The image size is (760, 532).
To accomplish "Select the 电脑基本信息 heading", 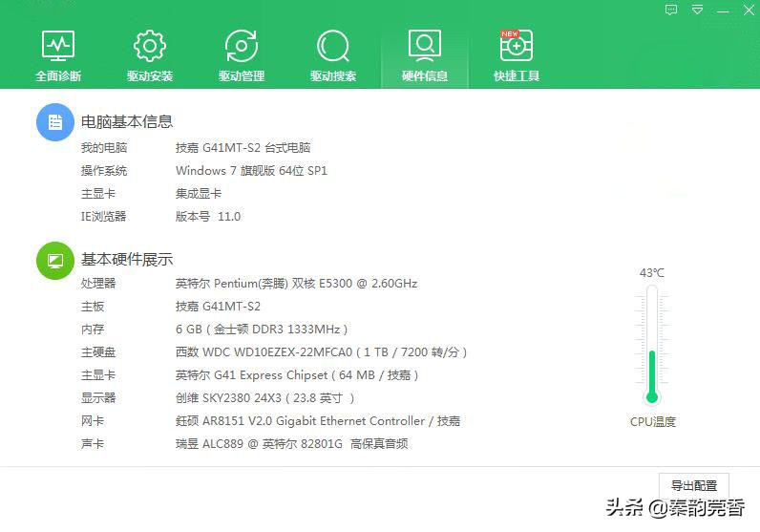I will 127,121.
